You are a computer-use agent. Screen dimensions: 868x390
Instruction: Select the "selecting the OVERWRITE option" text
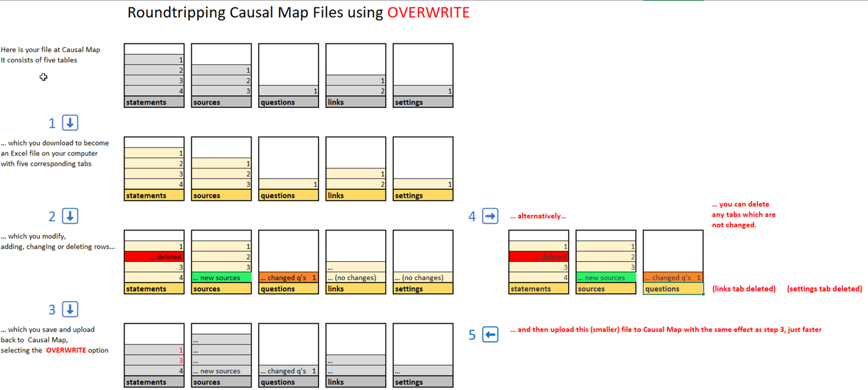[x=55, y=350]
